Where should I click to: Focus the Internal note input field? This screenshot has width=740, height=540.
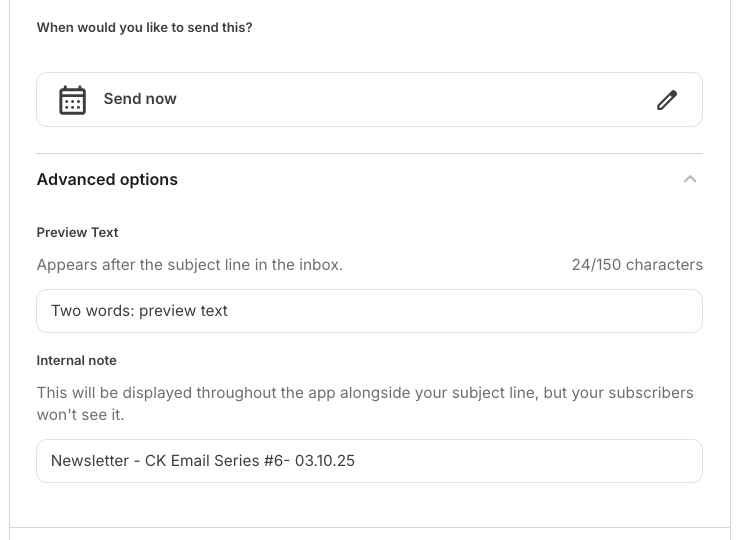click(370, 461)
